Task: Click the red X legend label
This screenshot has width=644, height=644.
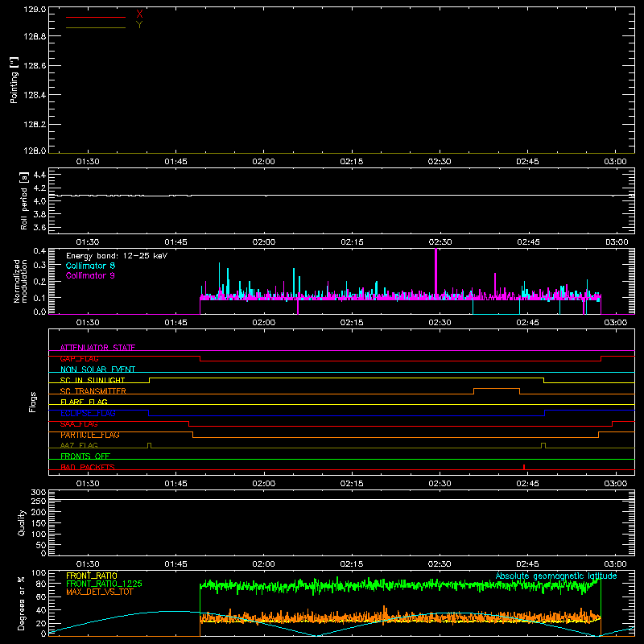Action: click(x=139, y=14)
